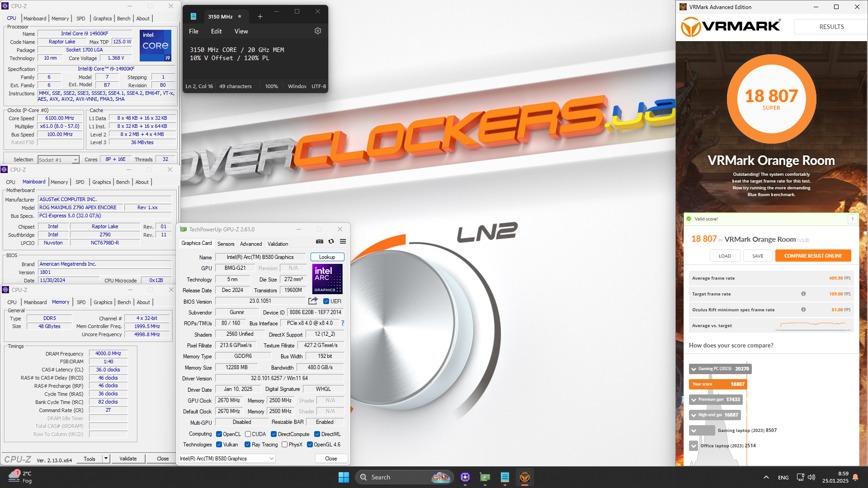Click the VRMark SAVE button
This screenshot has height=488, width=868.
click(x=758, y=256)
